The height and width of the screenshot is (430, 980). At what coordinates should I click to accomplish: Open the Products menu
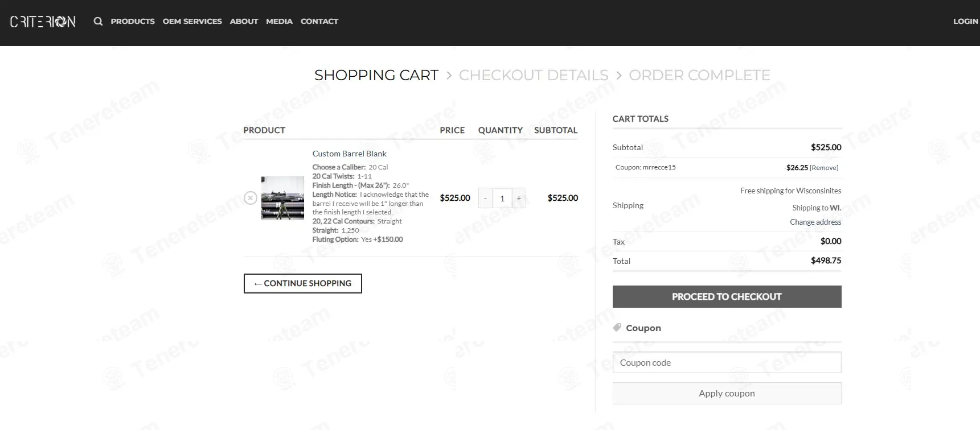[x=133, y=22]
